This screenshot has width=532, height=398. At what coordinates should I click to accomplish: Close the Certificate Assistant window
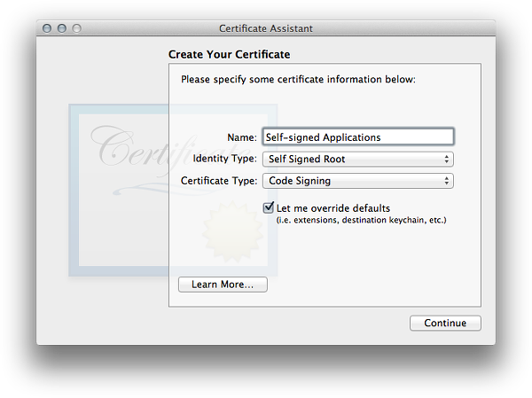coord(47,28)
